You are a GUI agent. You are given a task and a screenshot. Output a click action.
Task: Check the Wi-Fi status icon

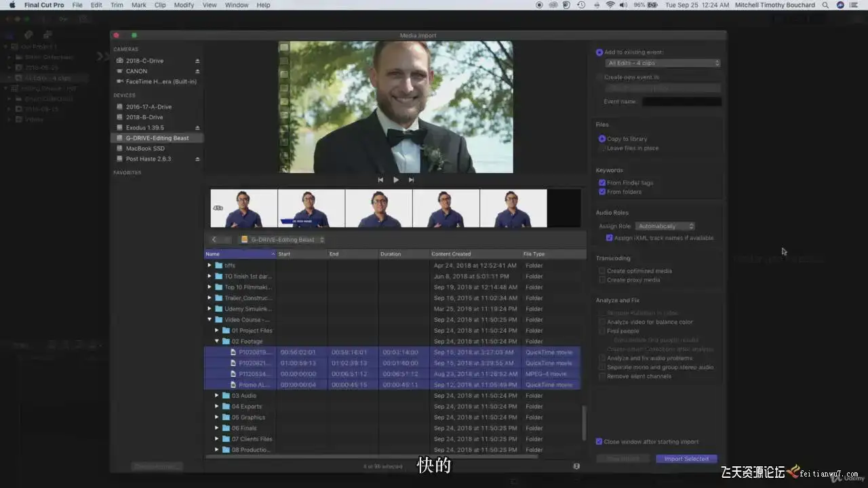click(610, 5)
